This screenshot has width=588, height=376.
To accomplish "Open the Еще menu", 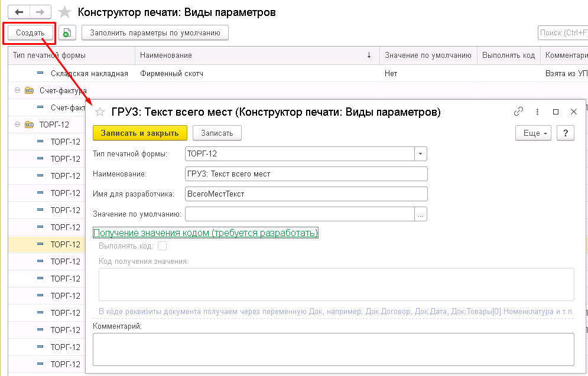I will 536,133.
